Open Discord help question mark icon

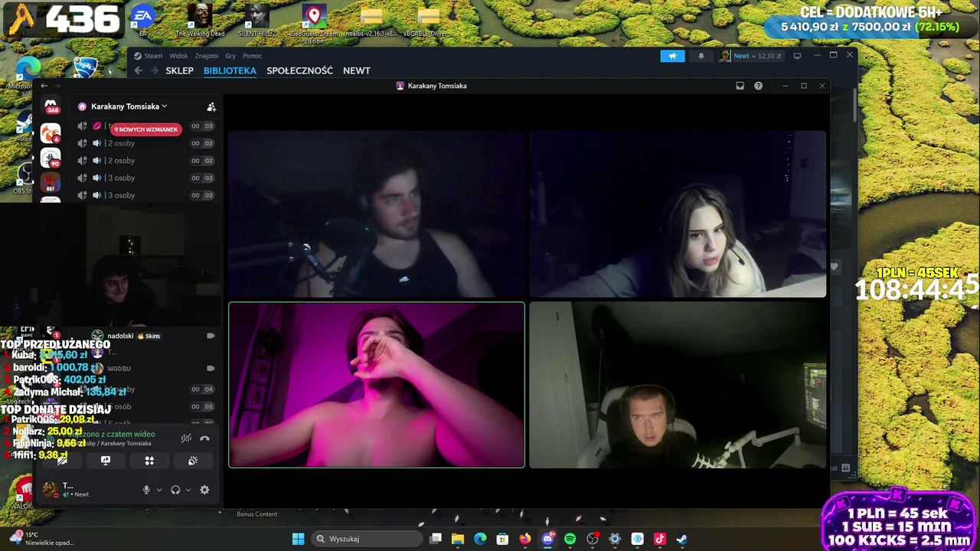(758, 86)
